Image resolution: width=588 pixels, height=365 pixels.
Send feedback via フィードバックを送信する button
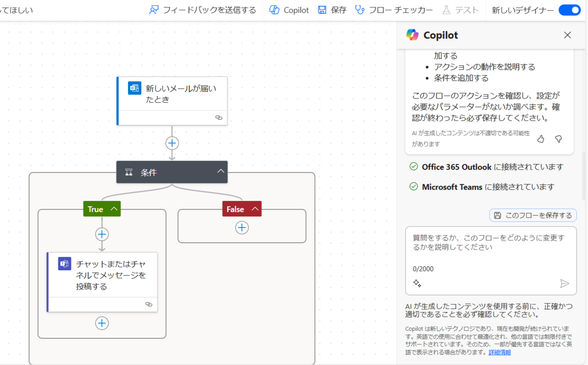coord(202,10)
